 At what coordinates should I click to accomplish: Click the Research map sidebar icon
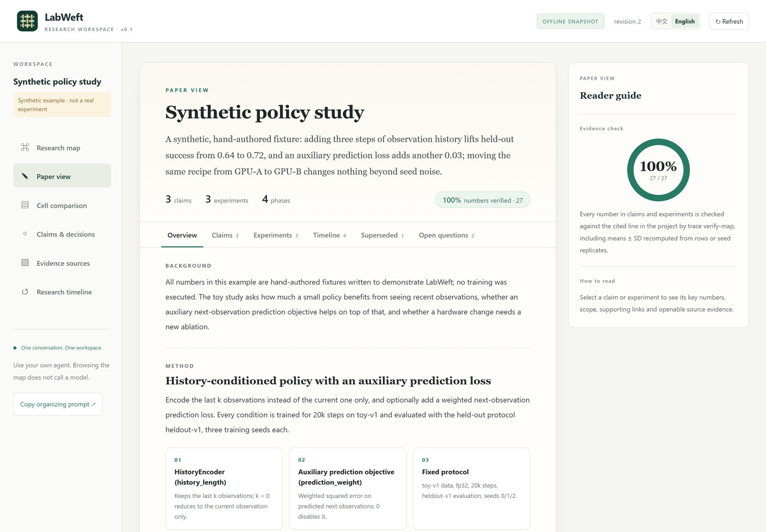click(x=25, y=147)
